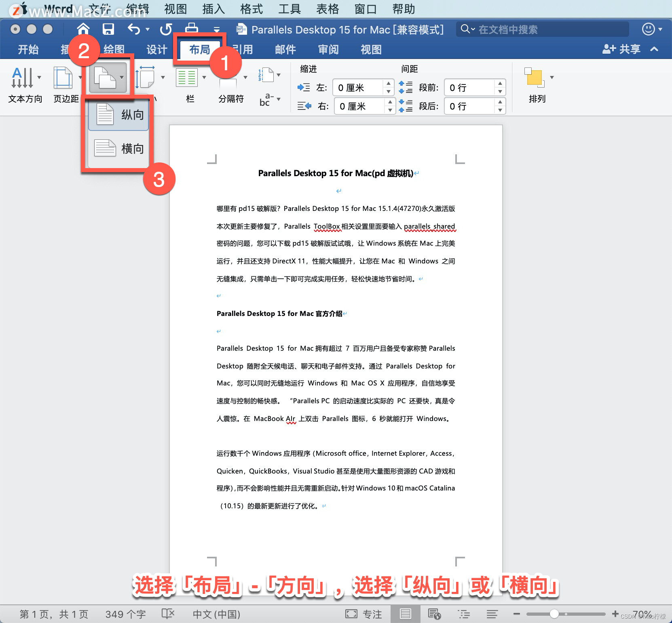
Task: Open the undo history dropdown arrow
Action: [x=148, y=29]
